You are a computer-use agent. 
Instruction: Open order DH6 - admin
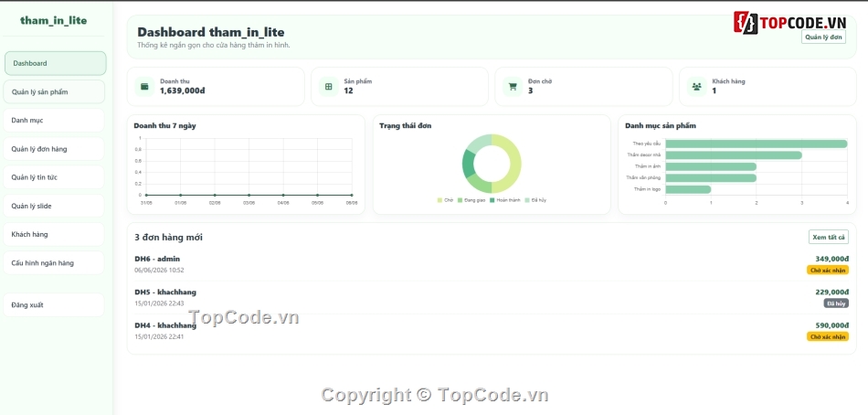click(x=157, y=259)
